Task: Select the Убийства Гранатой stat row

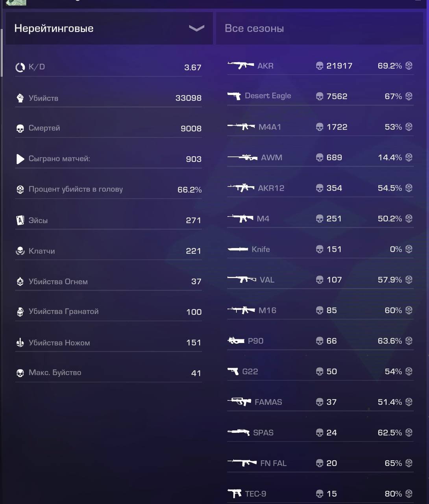Action: [x=108, y=311]
